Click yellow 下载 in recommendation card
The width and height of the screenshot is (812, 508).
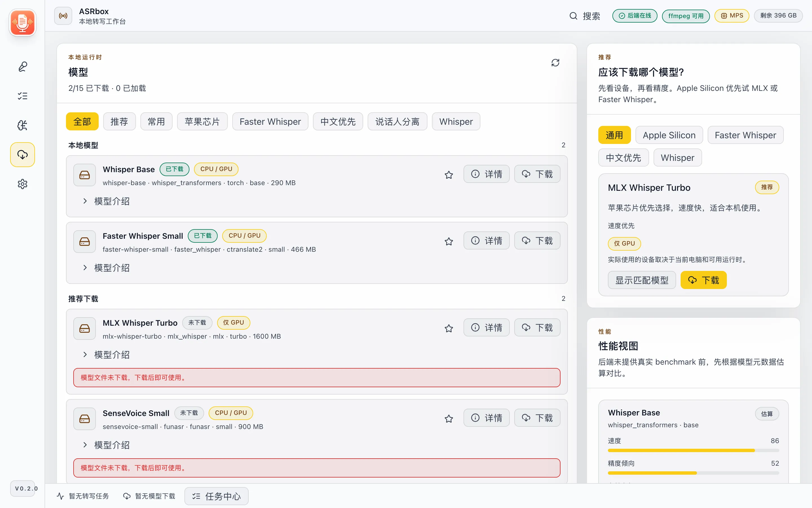(x=704, y=280)
